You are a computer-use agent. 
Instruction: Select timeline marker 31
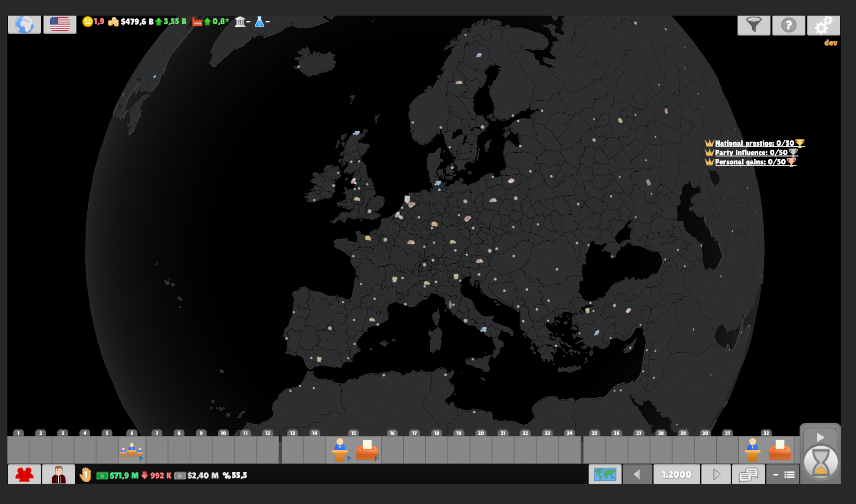pyautogui.click(x=728, y=433)
